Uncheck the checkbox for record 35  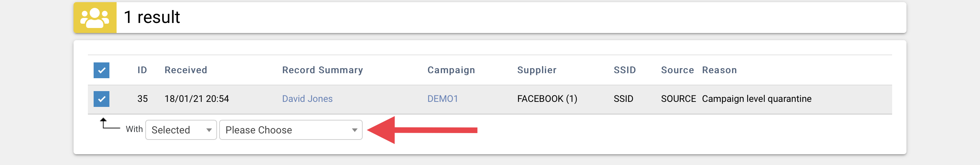coord(102,99)
